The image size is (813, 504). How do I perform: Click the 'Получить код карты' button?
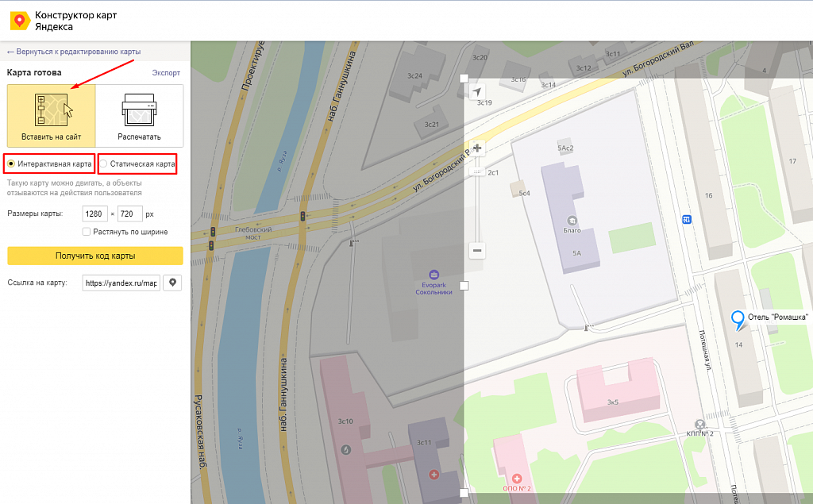(x=95, y=256)
